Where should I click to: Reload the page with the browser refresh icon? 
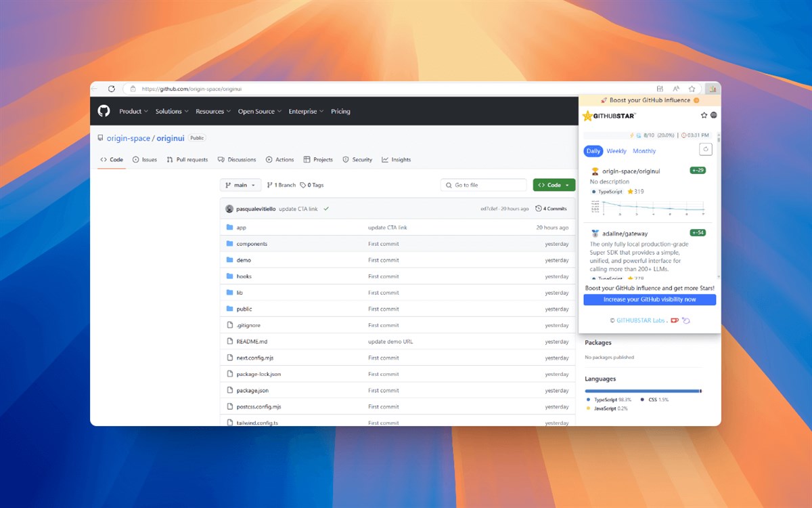[112, 89]
